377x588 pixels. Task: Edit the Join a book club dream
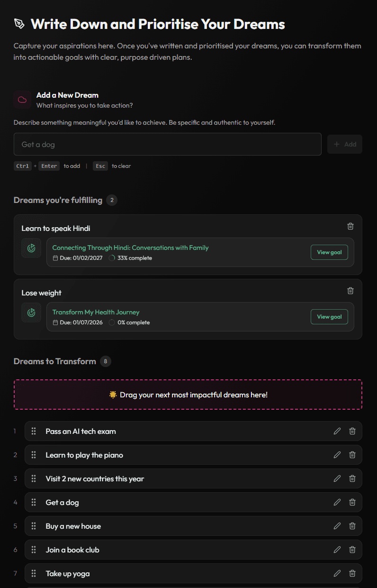click(337, 550)
